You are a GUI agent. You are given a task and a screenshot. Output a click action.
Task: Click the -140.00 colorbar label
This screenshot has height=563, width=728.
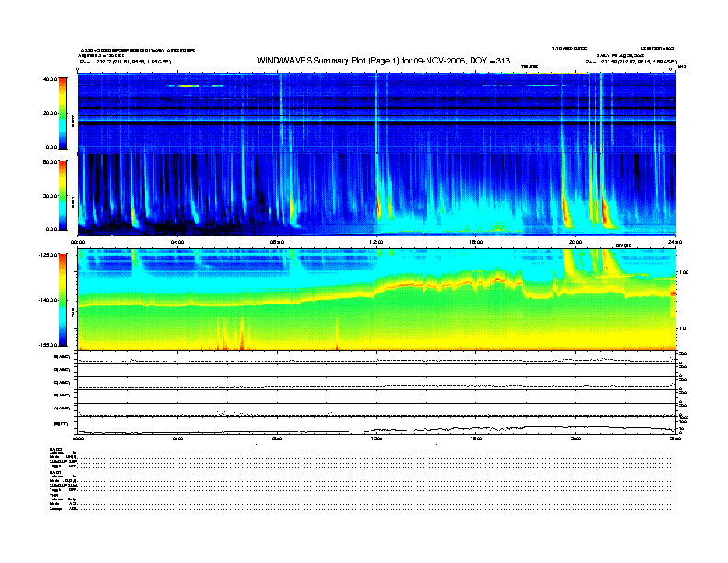49,300
